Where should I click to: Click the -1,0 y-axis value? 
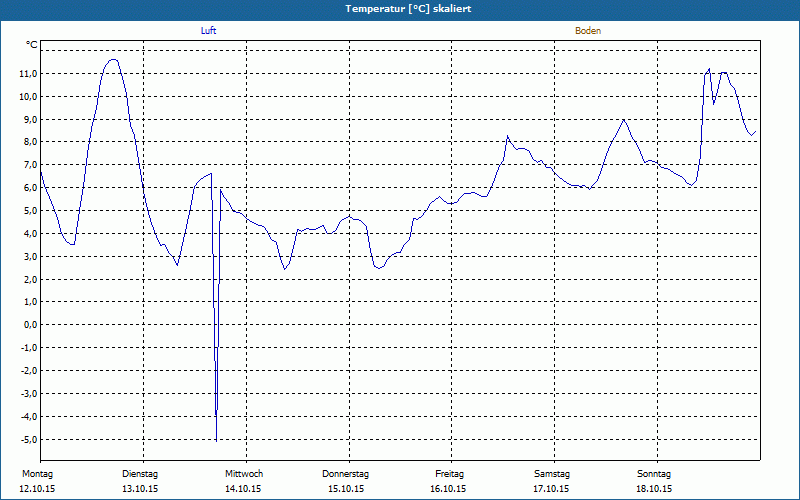tap(29, 348)
